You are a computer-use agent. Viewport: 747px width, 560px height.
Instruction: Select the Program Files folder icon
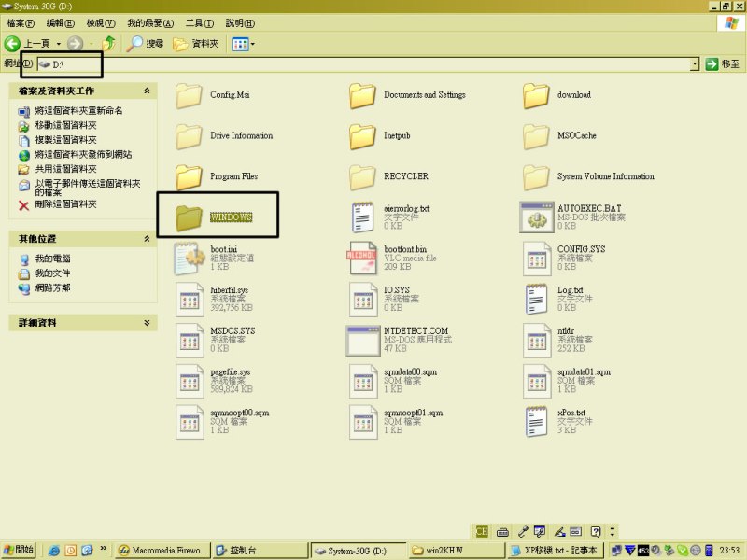tap(189, 177)
